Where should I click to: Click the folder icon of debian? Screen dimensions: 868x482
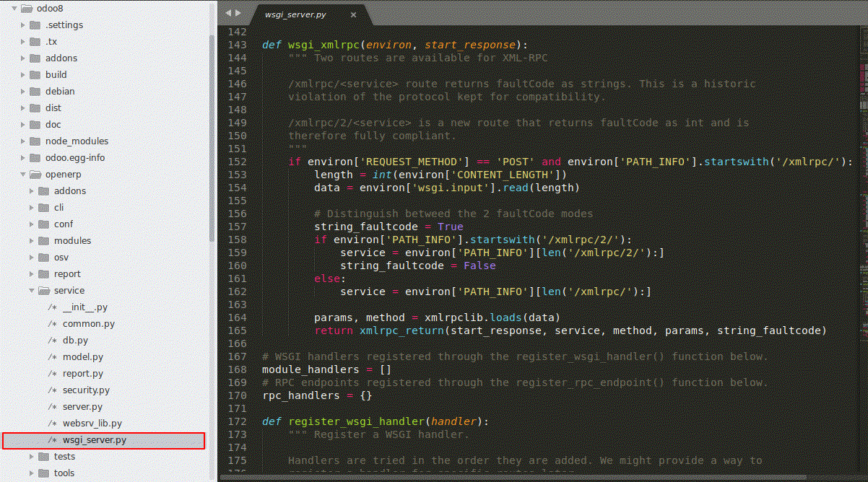pos(36,91)
